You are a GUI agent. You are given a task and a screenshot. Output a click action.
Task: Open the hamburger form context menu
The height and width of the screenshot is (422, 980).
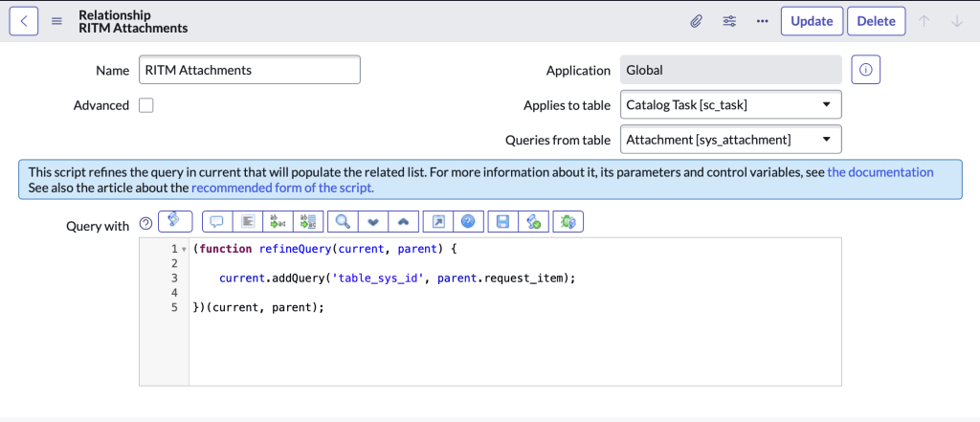tap(56, 21)
